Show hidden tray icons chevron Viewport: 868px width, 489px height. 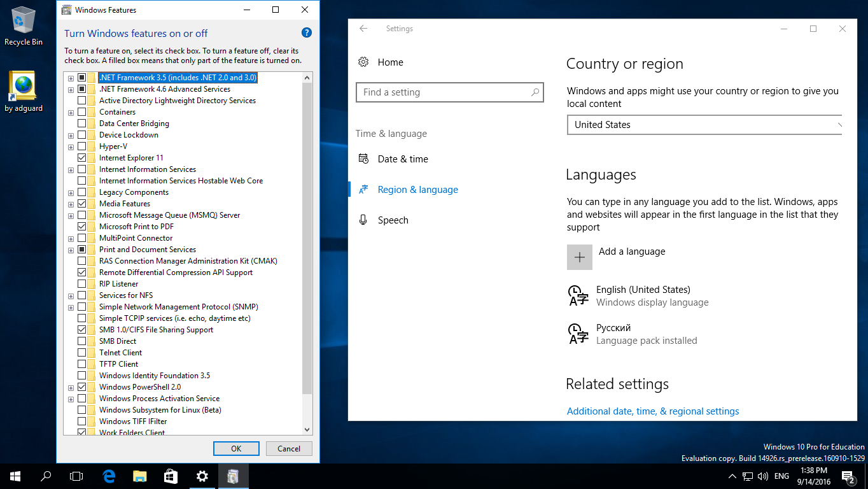[732, 476]
